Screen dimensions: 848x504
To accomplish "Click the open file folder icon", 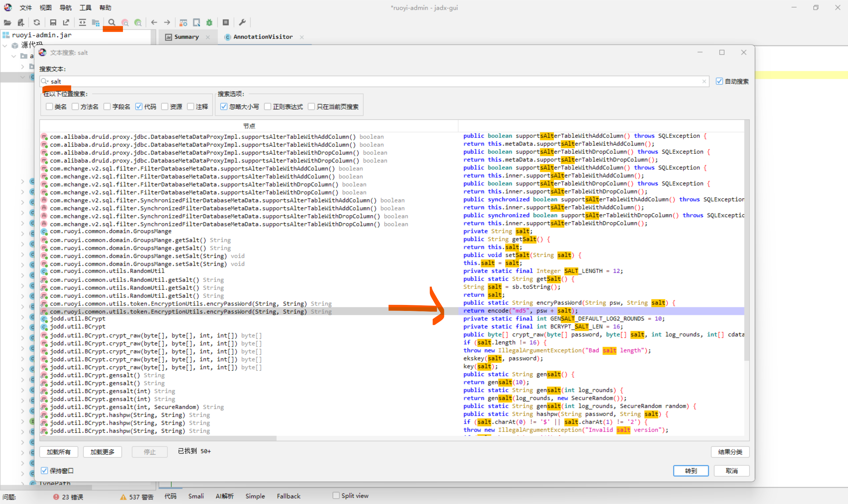I will pyautogui.click(x=7, y=23).
